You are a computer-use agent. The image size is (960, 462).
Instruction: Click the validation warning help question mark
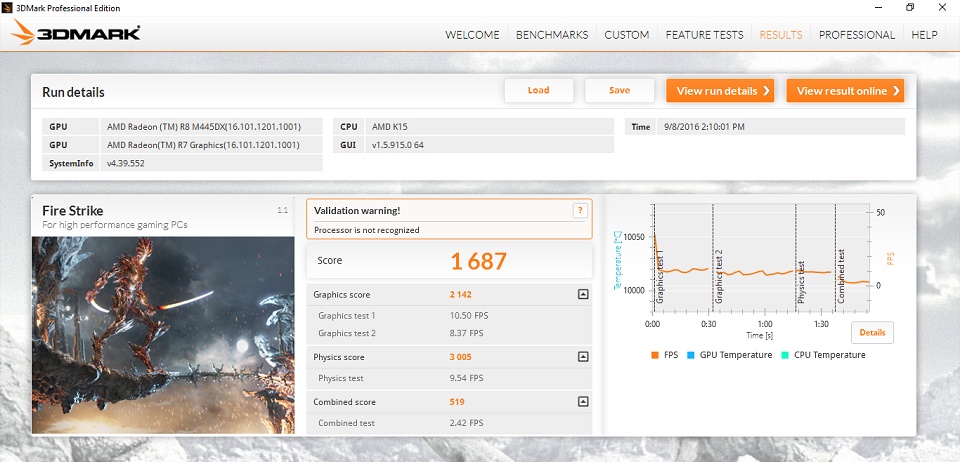(x=579, y=210)
